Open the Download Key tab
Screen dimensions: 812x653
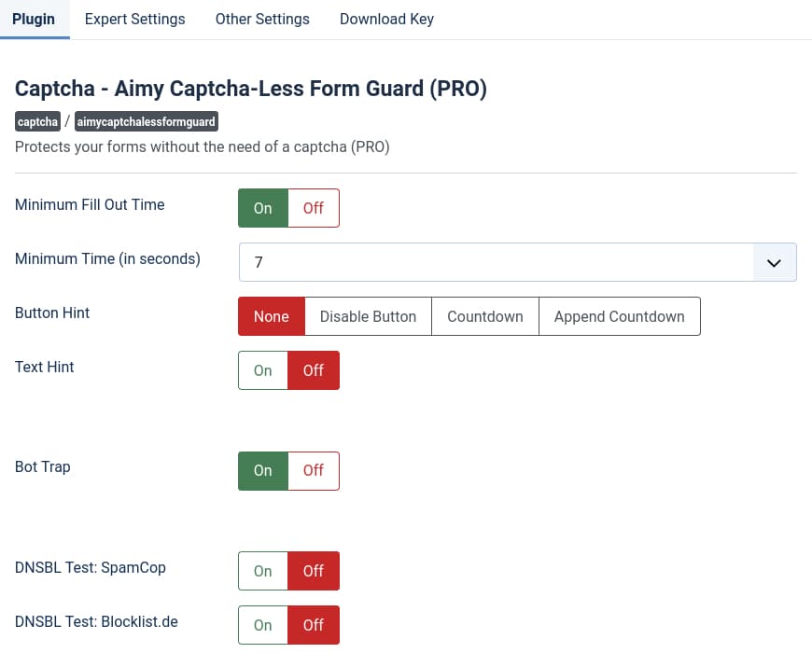[386, 19]
